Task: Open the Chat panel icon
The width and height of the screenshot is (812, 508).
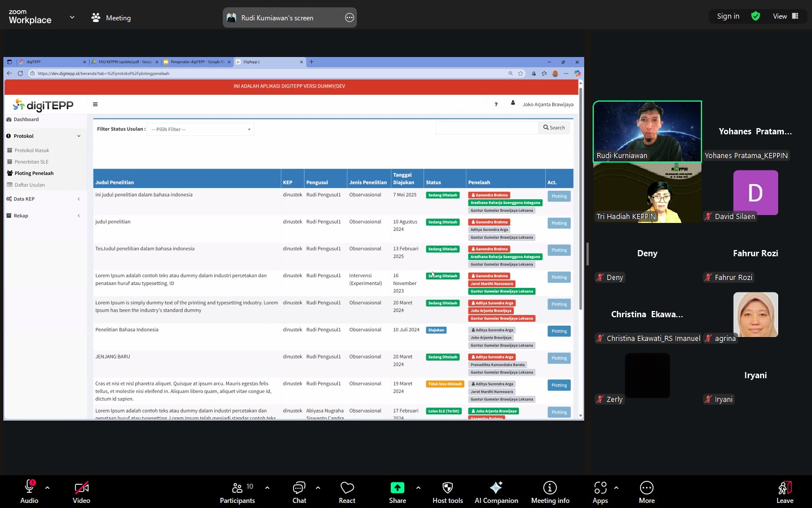Action: (299, 488)
